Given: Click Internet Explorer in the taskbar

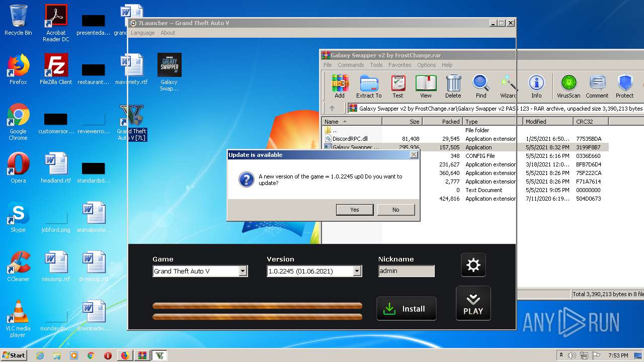Looking at the screenshot, I should [x=40, y=355].
